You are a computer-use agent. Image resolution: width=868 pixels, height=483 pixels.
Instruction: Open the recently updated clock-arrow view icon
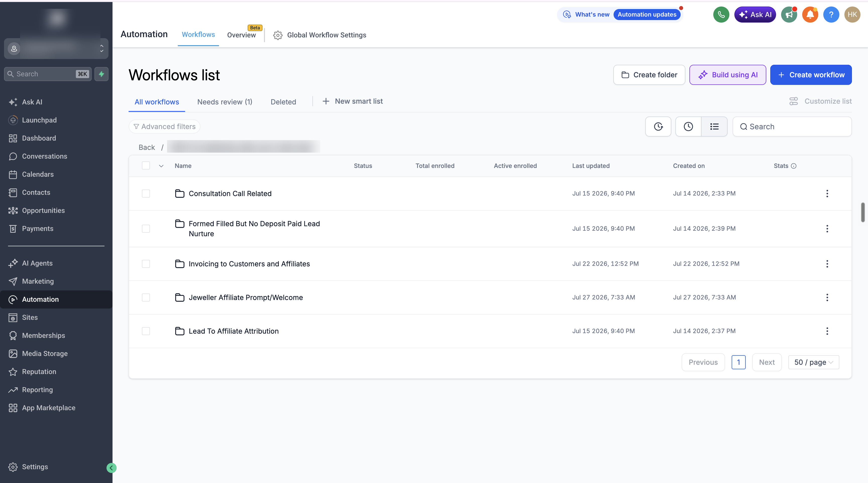[658, 127]
